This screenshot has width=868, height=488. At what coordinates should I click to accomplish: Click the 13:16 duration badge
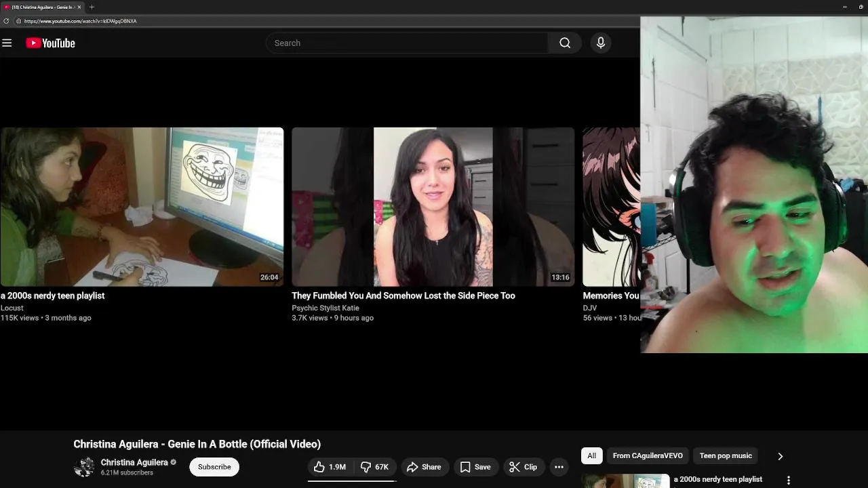[x=560, y=277]
